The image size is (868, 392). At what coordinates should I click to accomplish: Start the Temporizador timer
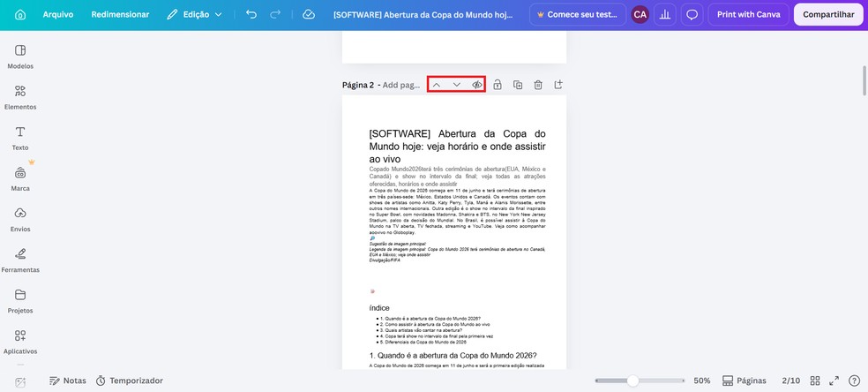130,381
